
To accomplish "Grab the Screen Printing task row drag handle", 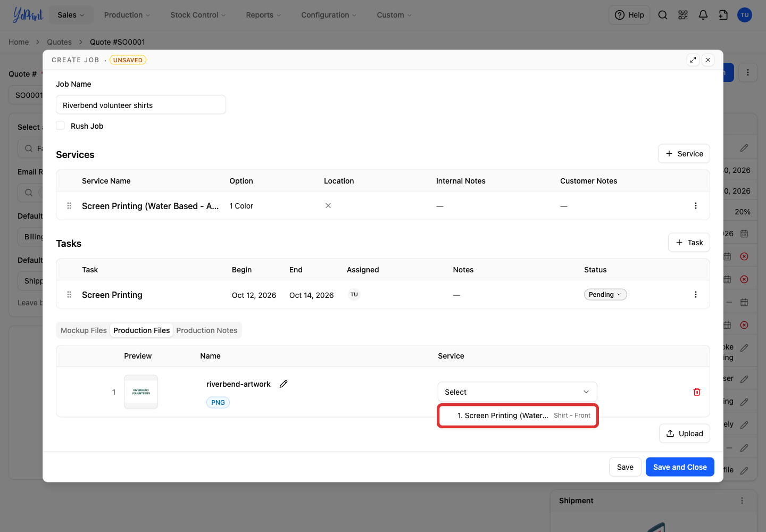I will click(69, 295).
